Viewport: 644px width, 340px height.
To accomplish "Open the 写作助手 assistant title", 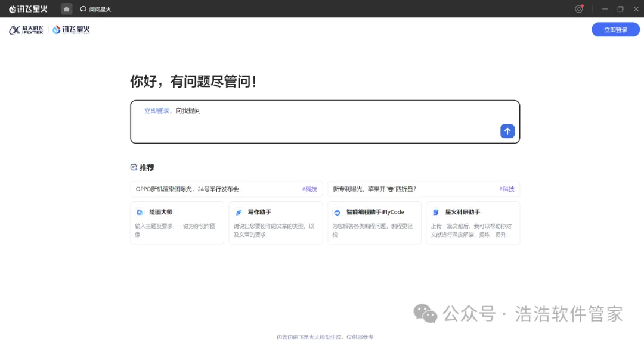I will point(259,212).
